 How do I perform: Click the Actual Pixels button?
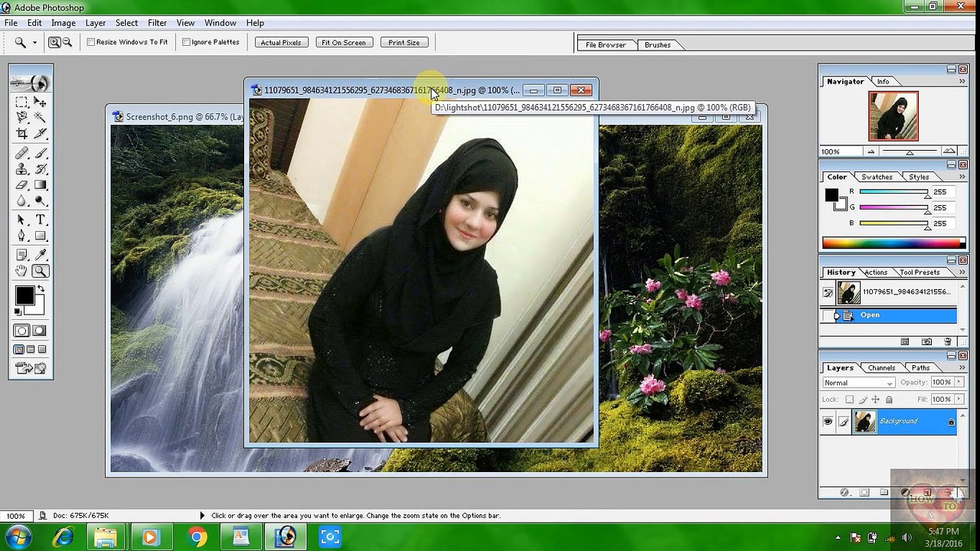pos(281,43)
